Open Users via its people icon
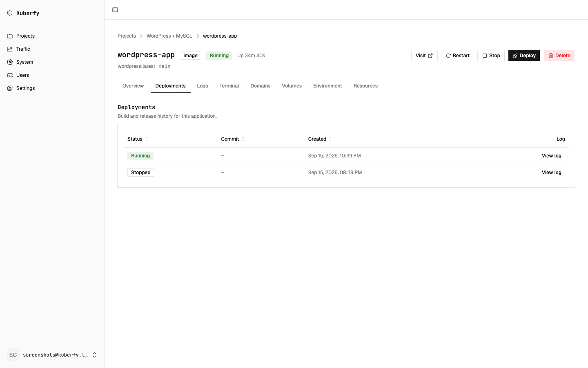Screen dimensions: 588x368 10,75
